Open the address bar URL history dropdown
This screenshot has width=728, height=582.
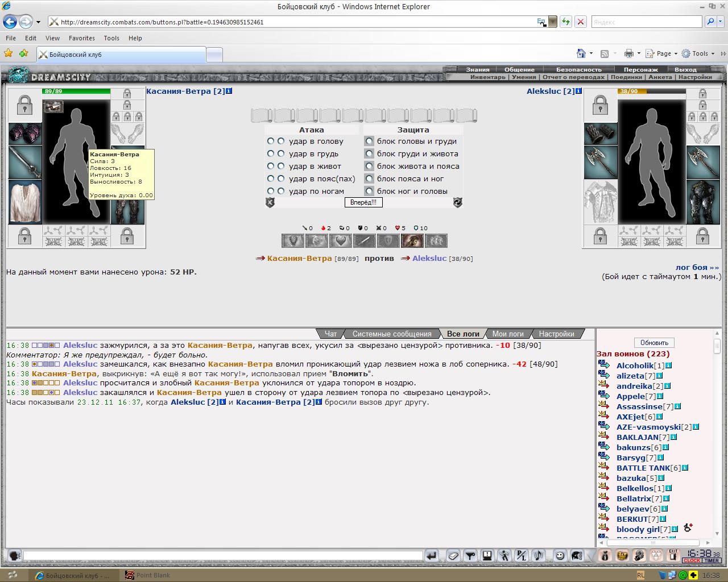[x=552, y=22]
